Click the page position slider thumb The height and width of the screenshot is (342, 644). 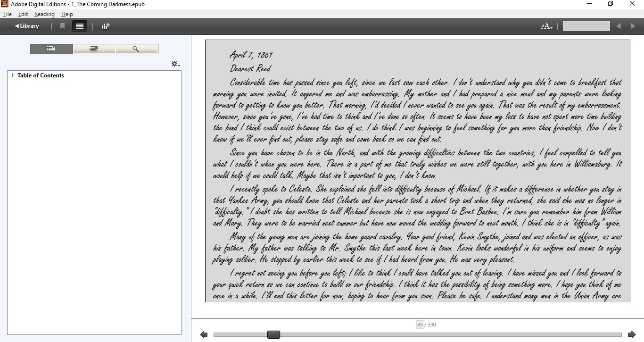click(273, 334)
